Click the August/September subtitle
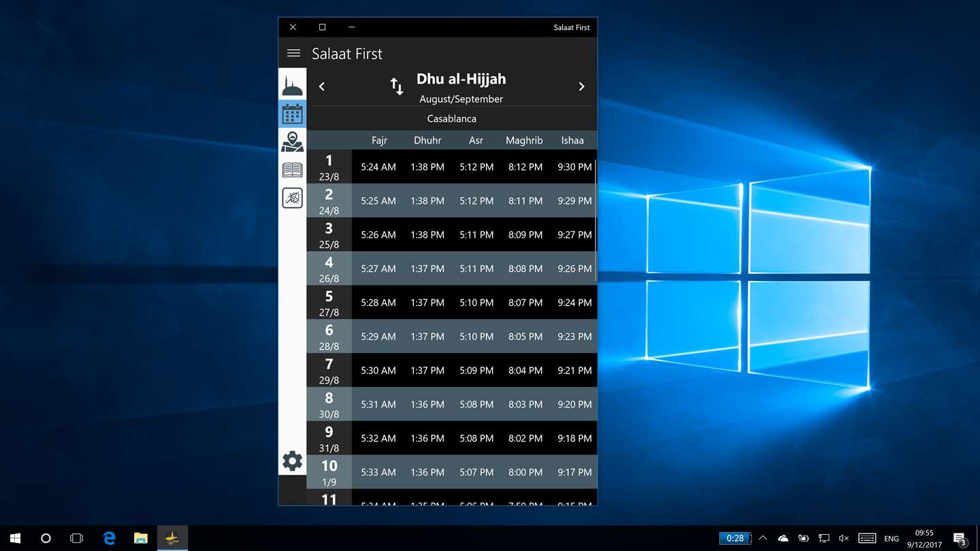The width and height of the screenshot is (980, 551). point(461,99)
